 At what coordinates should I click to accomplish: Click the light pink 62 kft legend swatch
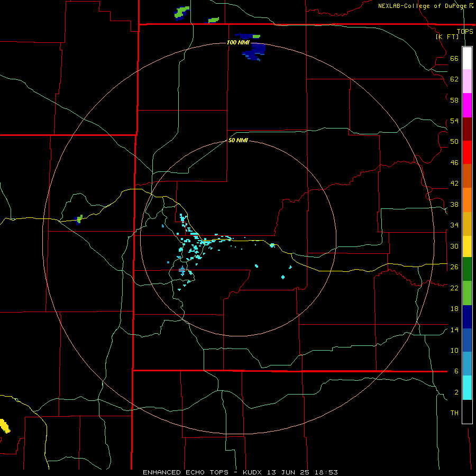[467, 81]
